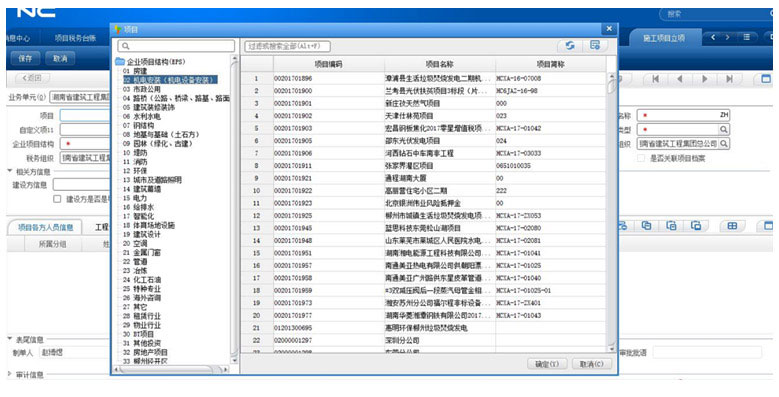
Task: Click the previous tab arrow in main window
Action: (713, 37)
